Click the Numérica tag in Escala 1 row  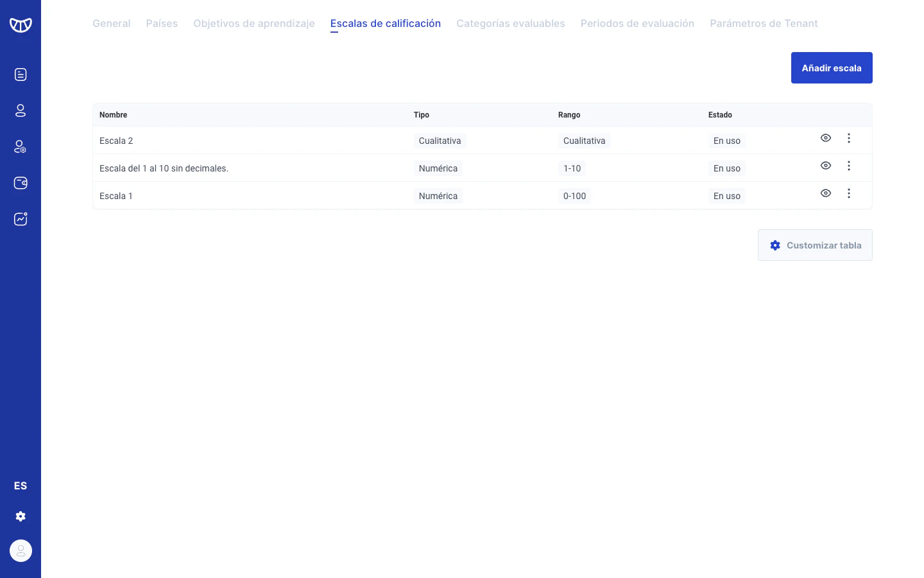(x=438, y=196)
